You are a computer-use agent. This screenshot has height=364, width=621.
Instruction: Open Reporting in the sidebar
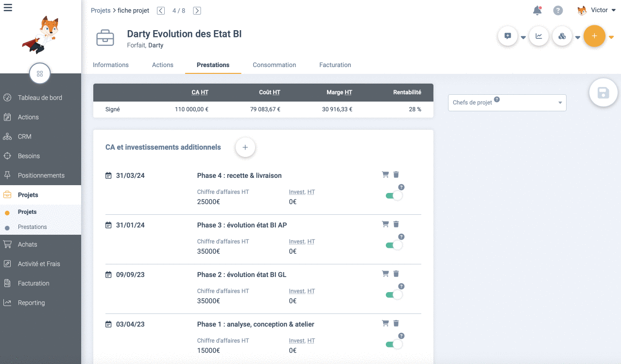(x=40, y=303)
